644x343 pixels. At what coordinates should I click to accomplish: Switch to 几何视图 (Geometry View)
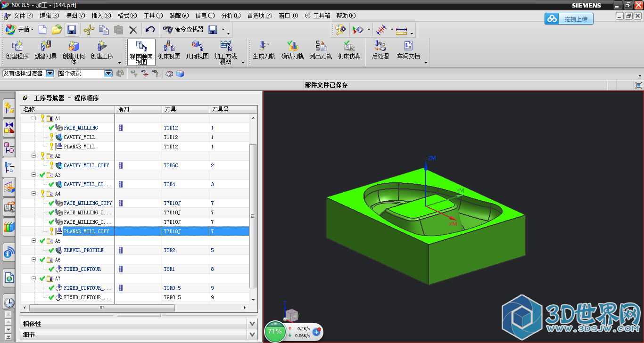[198, 50]
